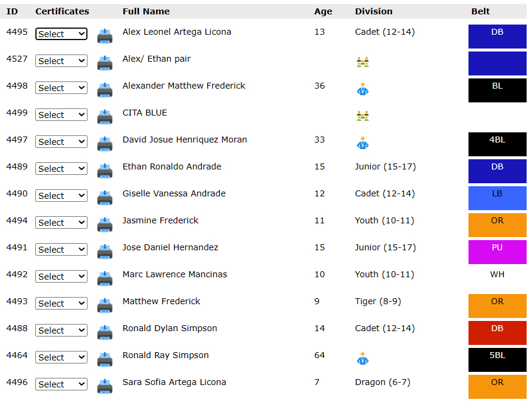Click the printer icon beside CITA BLUE
Viewport: 532px width, 403px height.
click(x=105, y=116)
